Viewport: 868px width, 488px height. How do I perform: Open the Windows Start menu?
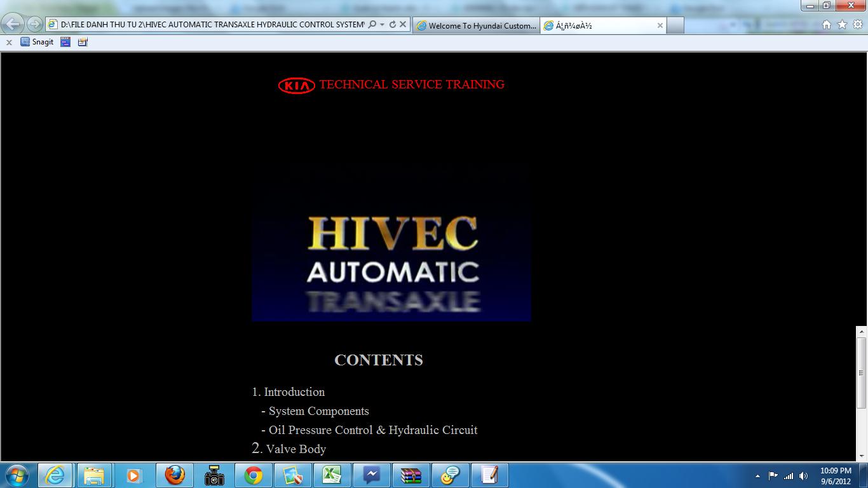pyautogui.click(x=17, y=475)
